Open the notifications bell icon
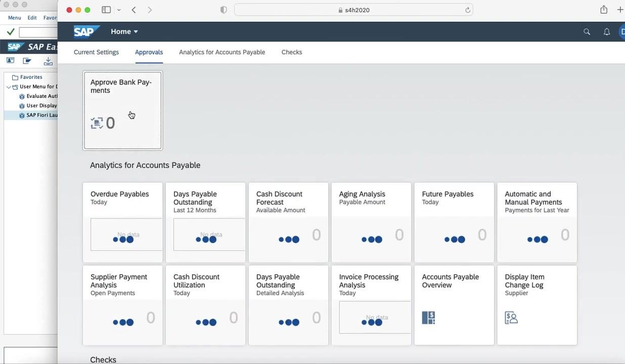The height and width of the screenshot is (364, 625). [x=607, y=32]
